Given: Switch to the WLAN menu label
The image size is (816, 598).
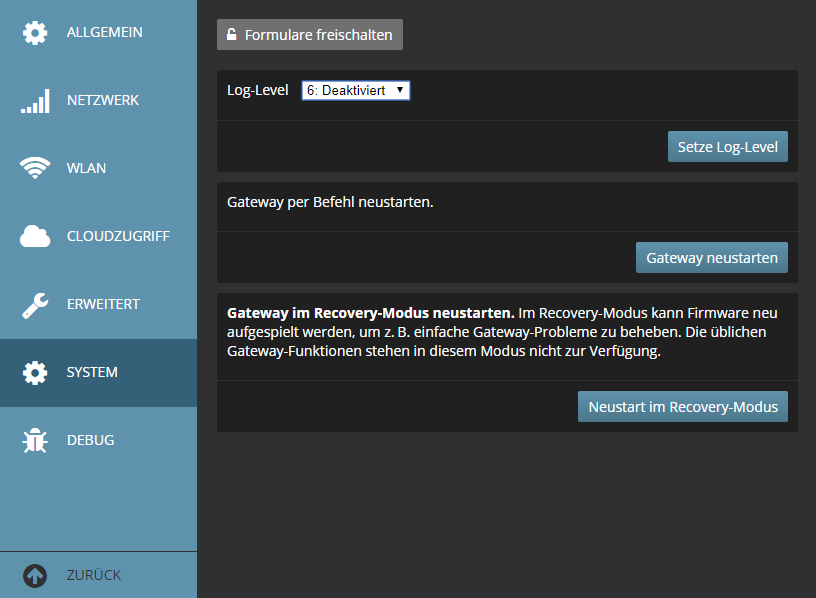Looking at the screenshot, I should [x=86, y=169].
